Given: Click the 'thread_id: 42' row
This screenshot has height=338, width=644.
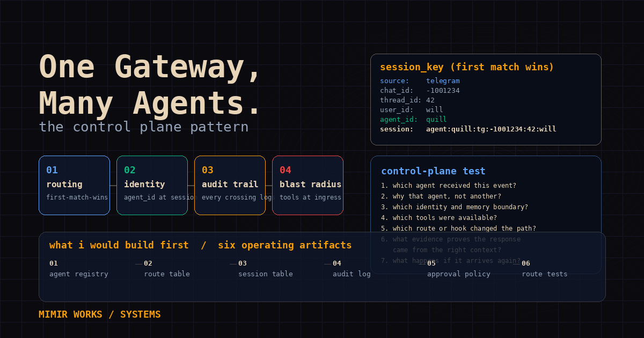Looking at the screenshot, I should (407, 100).
